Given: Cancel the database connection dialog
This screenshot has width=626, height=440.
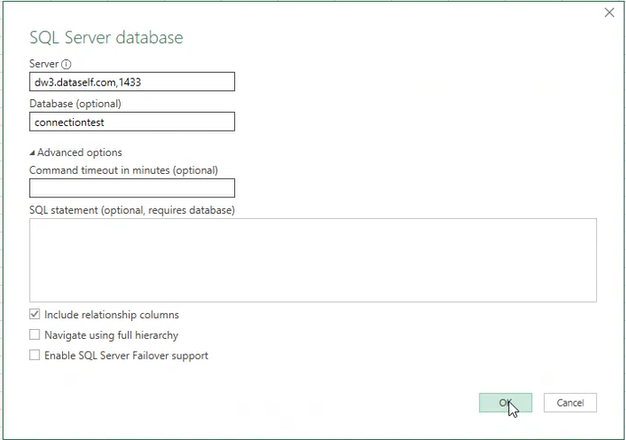Looking at the screenshot, I should pos(570,402).
